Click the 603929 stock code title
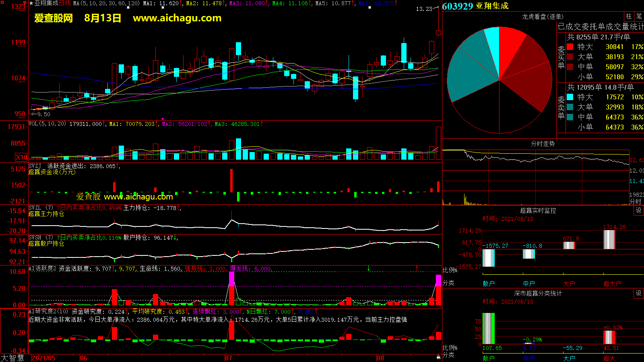 click(x=458, y=6)
